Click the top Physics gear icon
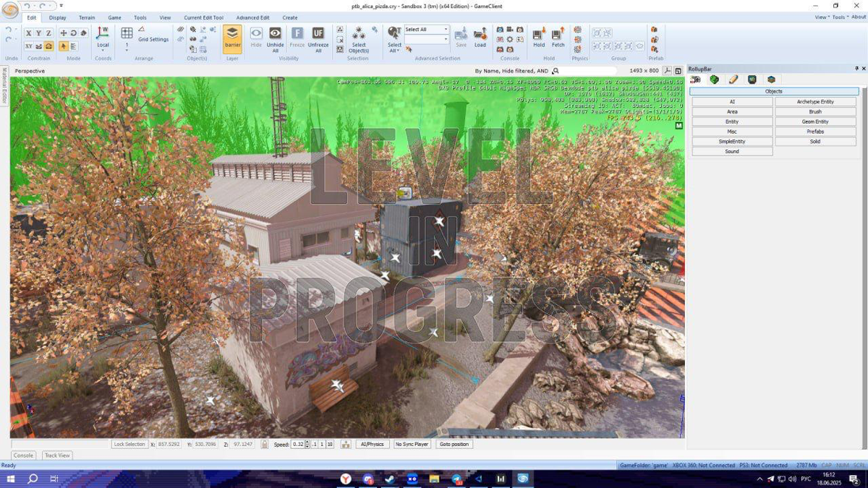The width and height of the screenshot is (868, 488). coord(577,30)
